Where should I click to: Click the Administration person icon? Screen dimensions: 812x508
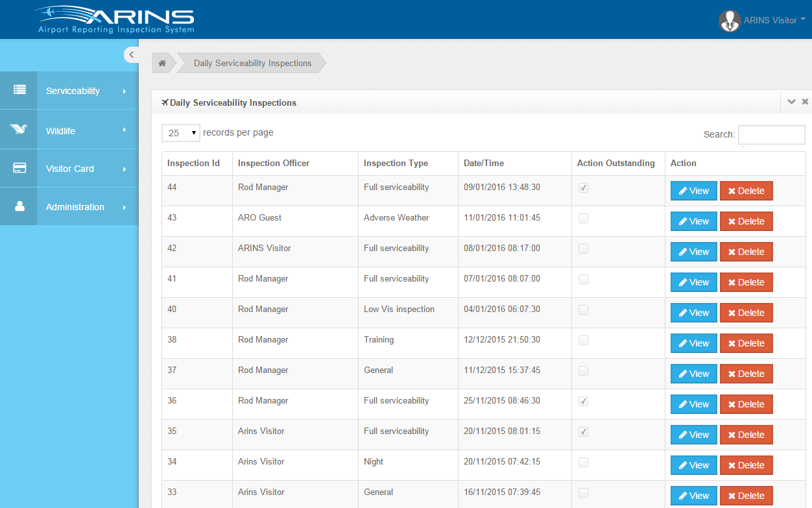coord(18,206)
